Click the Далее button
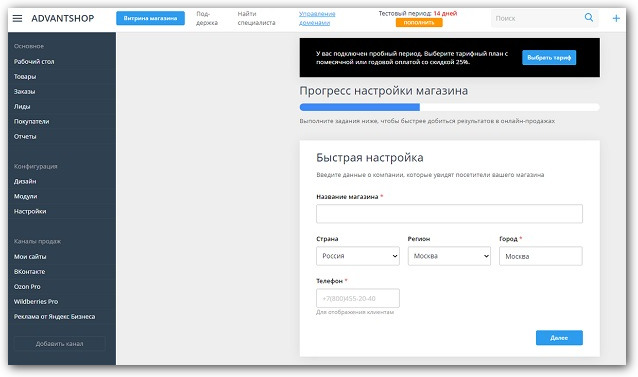The width and height of the screenshot is (638, 377). [559, 338]
